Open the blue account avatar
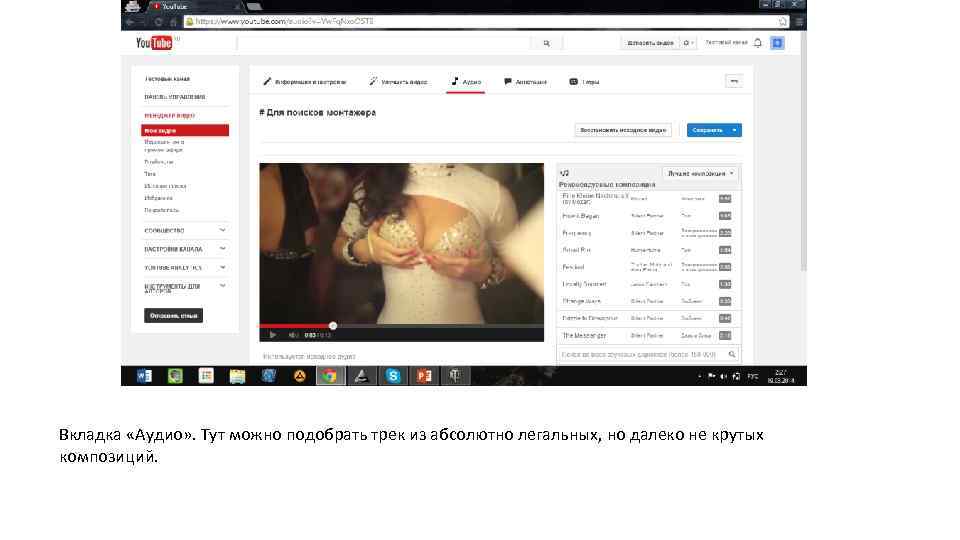The width and height of the screenshot is (960, 540). pos(777,43)
